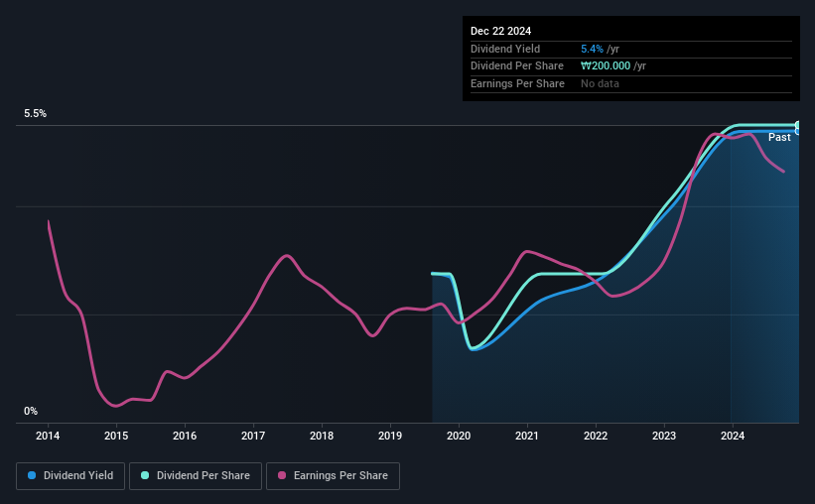Toggle the Earnings Per Share legend button
815x504 pixels.
pyautogui.click(x=333, y=476)
